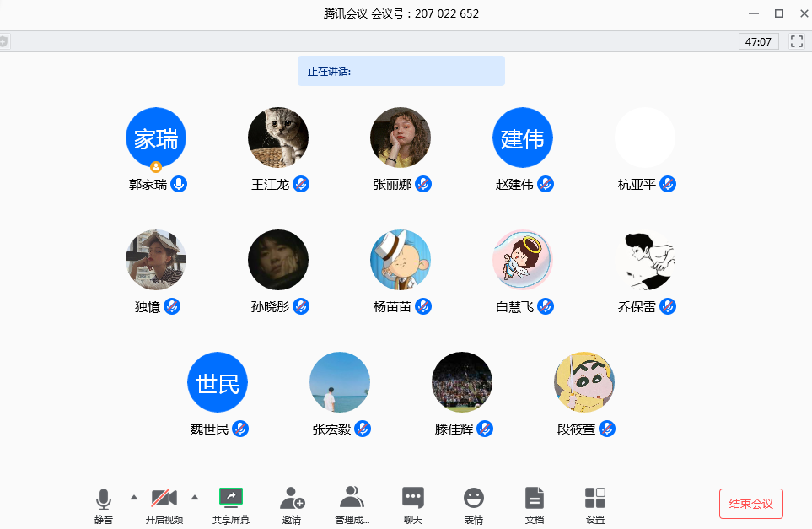This screenshot has height=529, width=812.
Task: Open the manage members panel
Action: click(352, 498)
